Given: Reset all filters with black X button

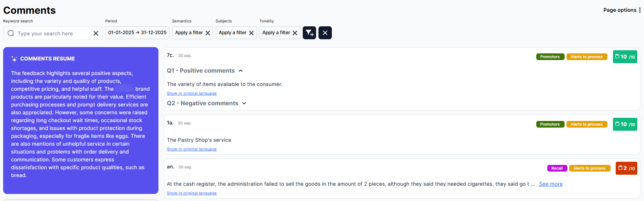Looking at the screenshot, I should (x=325, y=33).
